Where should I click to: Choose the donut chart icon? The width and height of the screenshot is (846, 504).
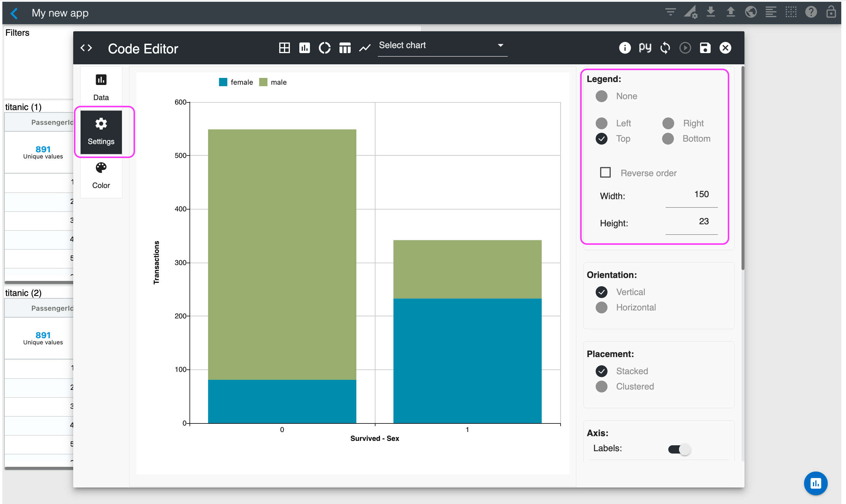(x=324, y=48)
